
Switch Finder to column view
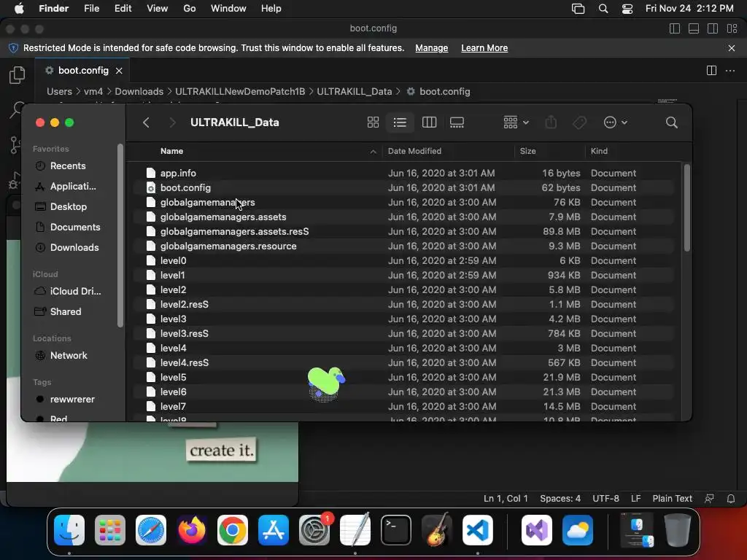(x=429, y=122)
